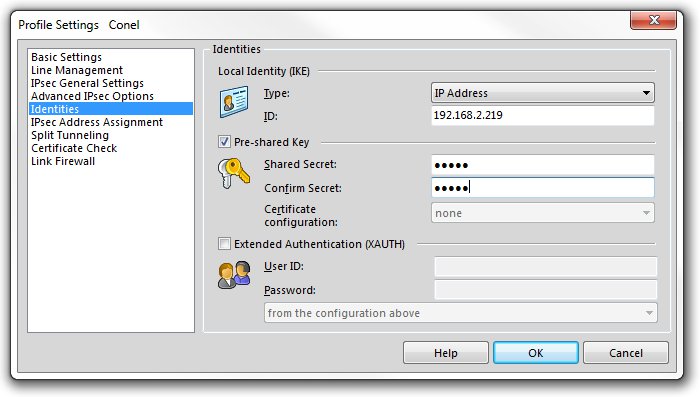Click the gold key icon beside Shared Secret

point(233,173)
